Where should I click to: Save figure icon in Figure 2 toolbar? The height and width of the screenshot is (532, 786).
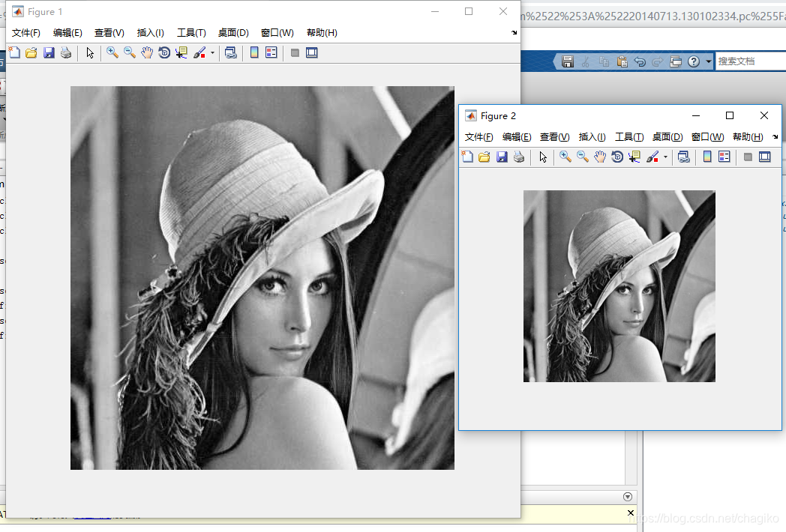[x=502, y=157]
